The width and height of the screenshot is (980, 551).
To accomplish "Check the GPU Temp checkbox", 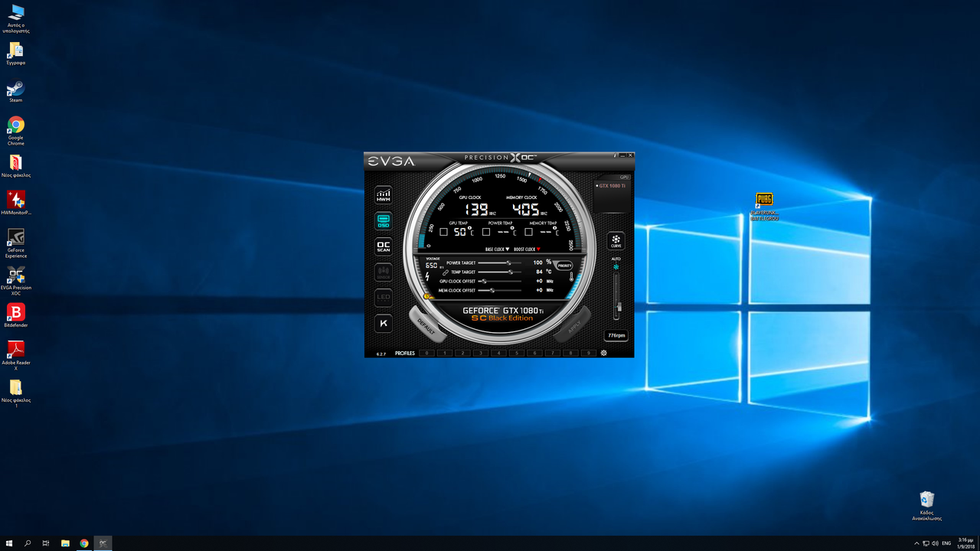I will pos(443,231).
